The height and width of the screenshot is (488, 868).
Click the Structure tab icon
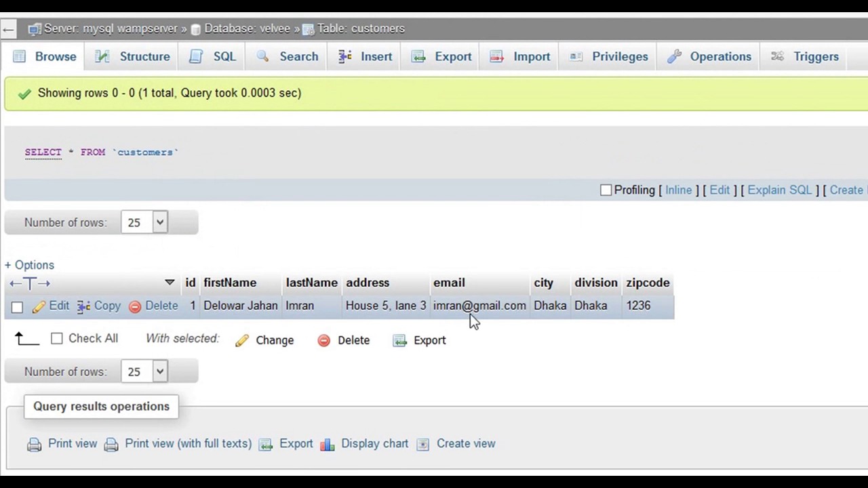point(102,56)
